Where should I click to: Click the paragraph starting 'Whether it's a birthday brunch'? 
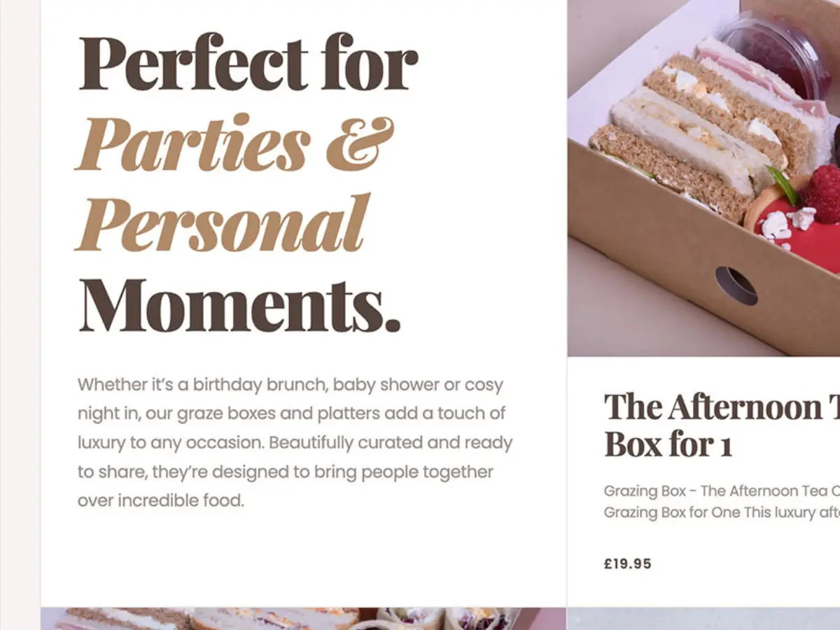tap(295, 442)
